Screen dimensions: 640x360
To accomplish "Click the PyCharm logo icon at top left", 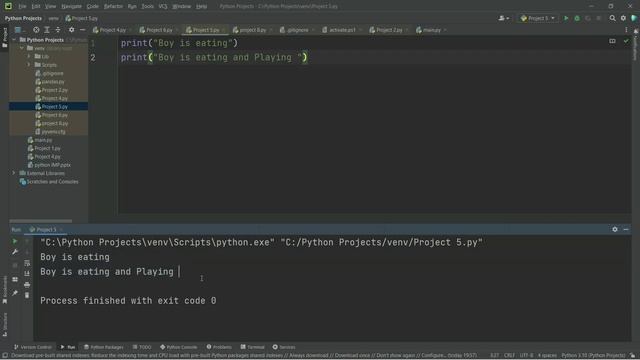I will click(x=8, y=6).
